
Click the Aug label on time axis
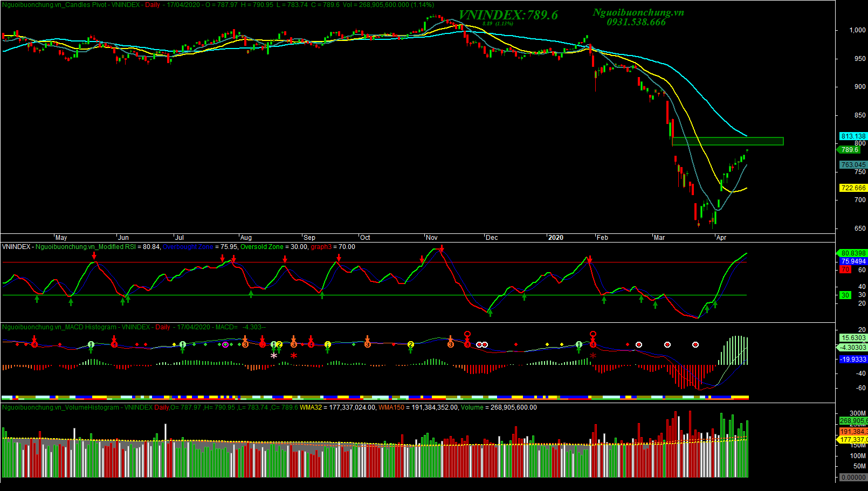click(x=246, y=238)
